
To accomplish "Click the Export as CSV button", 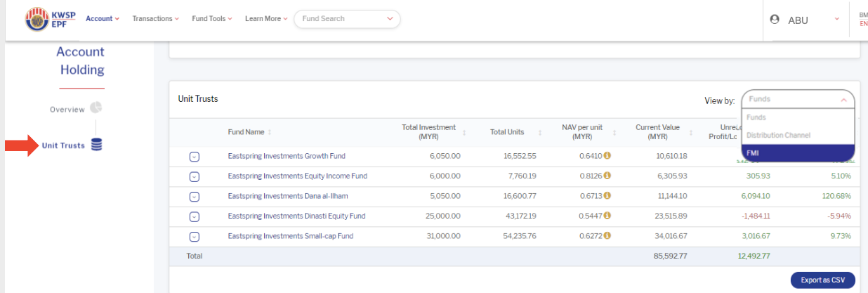I will [822, 280].
